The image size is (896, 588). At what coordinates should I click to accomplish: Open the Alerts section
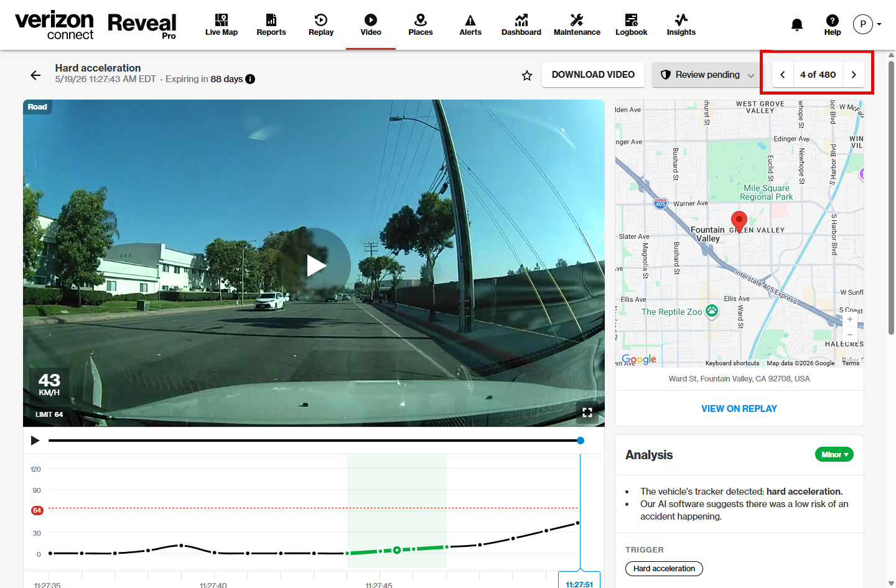tap(470, 25)
